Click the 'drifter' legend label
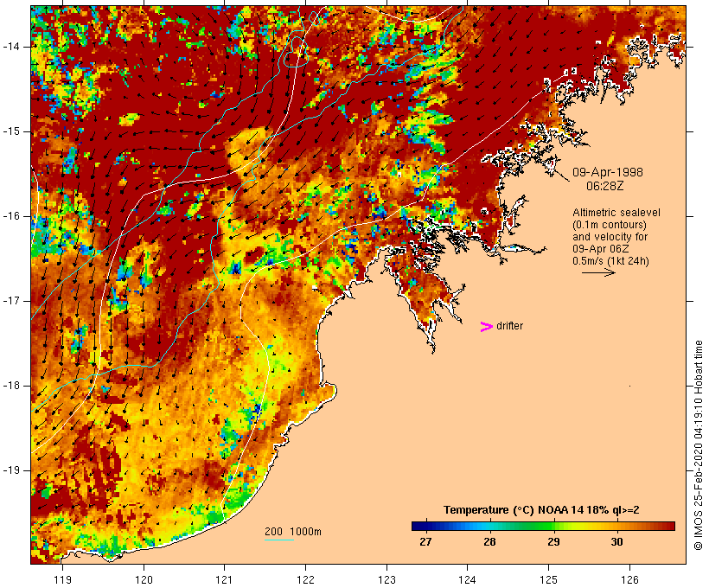The image size is (709, 588). [509, 326]
